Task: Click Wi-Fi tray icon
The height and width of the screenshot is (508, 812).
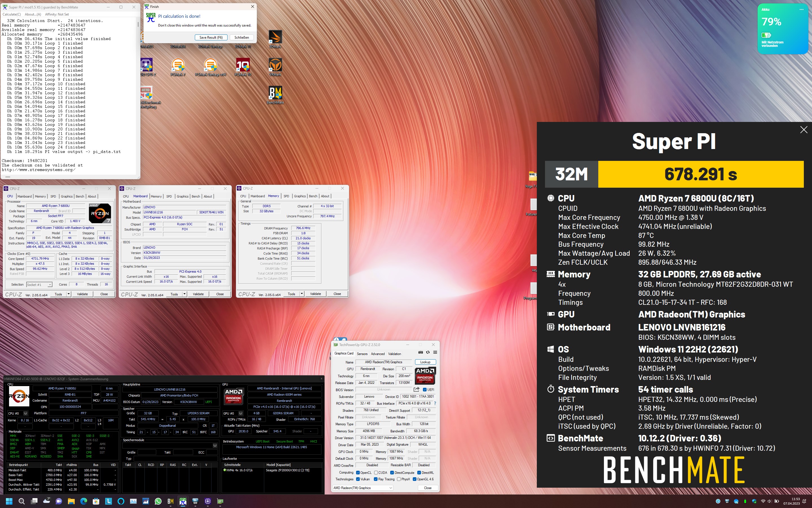Action: click(763, 501)
